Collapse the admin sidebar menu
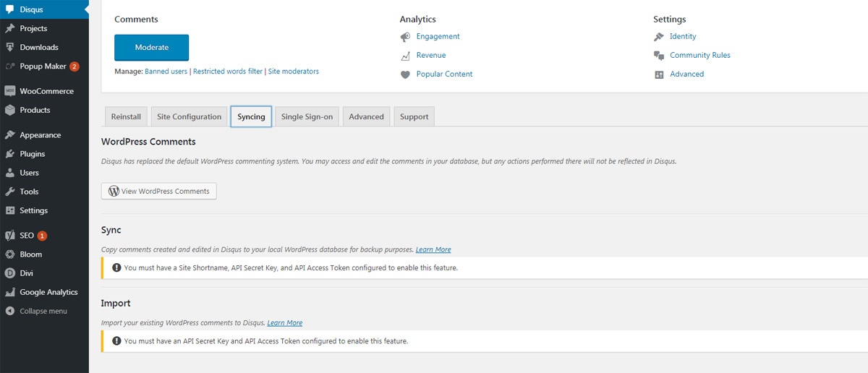Viewport: 868px width, 373px height. coord(43,311)
